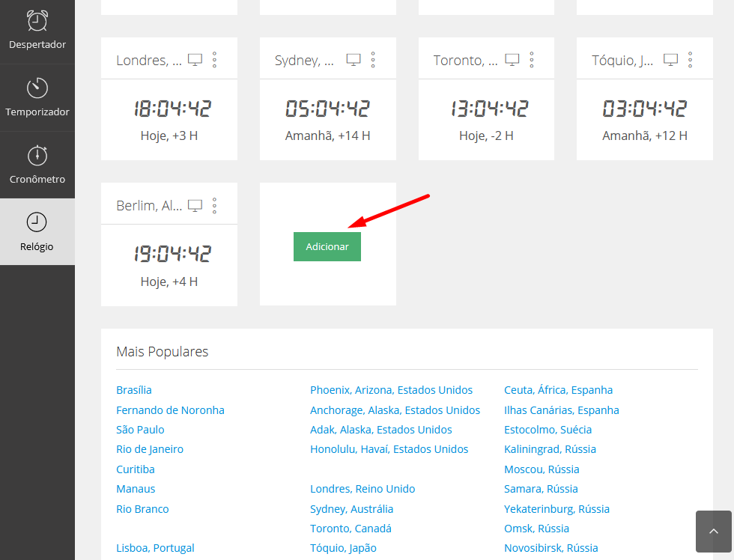Open the Toronto, Canadá link
This screenshot has width=734, height=560.
coord(351,529)
